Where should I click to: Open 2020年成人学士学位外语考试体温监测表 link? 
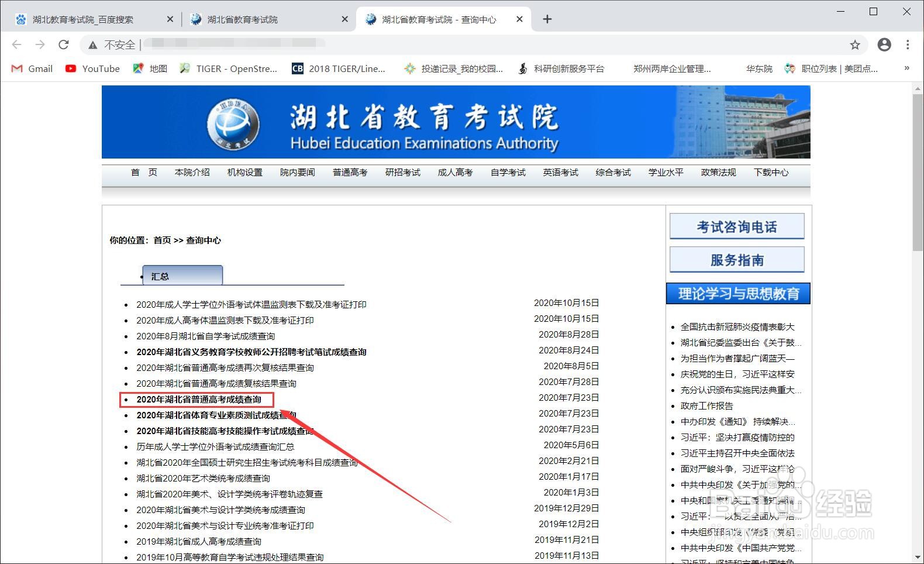click(x=251, y=305)
